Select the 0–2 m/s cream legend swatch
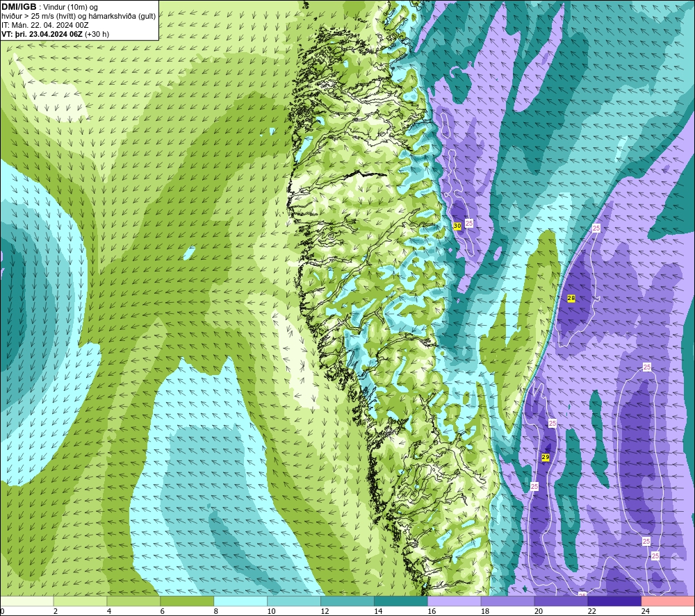Viewport: 695px width, 616px height. (26, 601)
